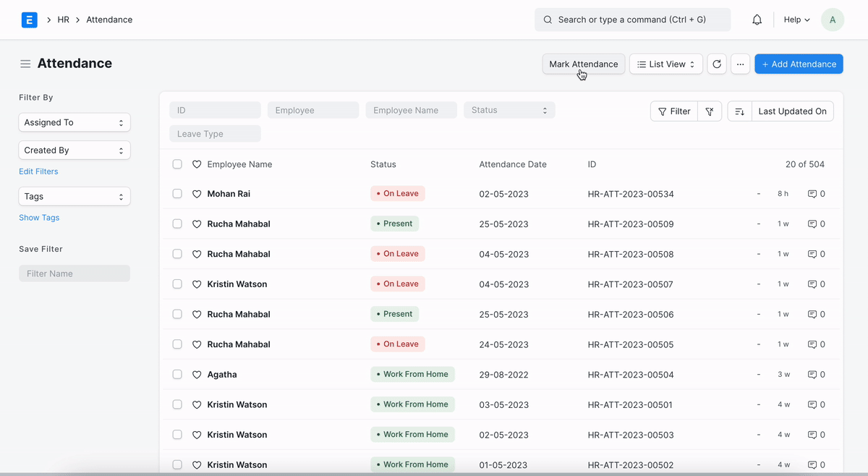Refresh the attendance list
868x476 pixels.
[716, 64]
